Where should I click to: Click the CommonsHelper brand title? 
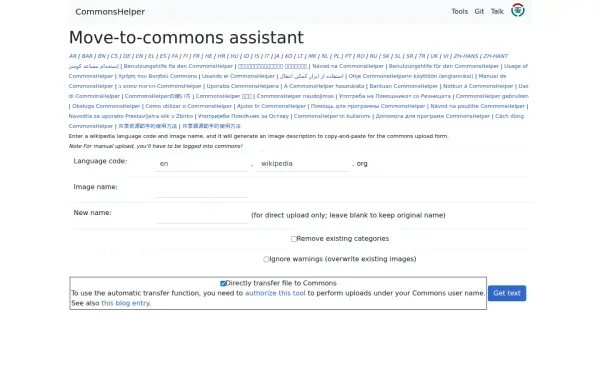pos(110,12)
